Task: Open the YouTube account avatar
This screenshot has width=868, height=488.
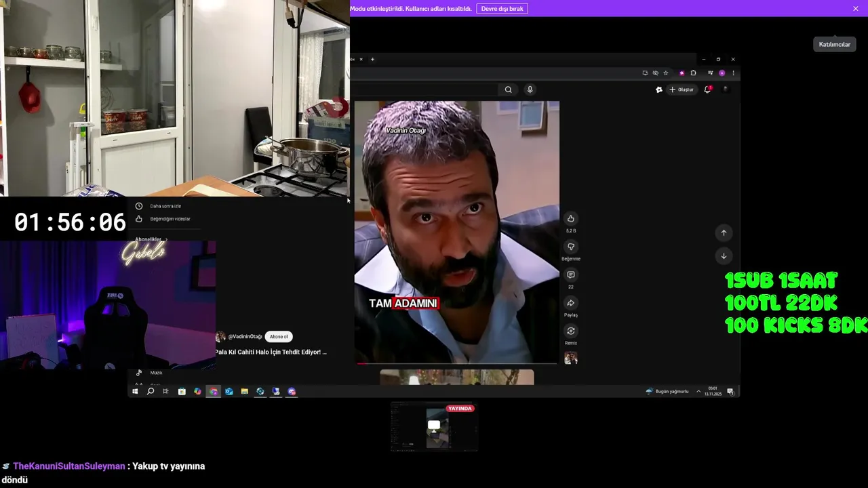Action: [726, 89]
